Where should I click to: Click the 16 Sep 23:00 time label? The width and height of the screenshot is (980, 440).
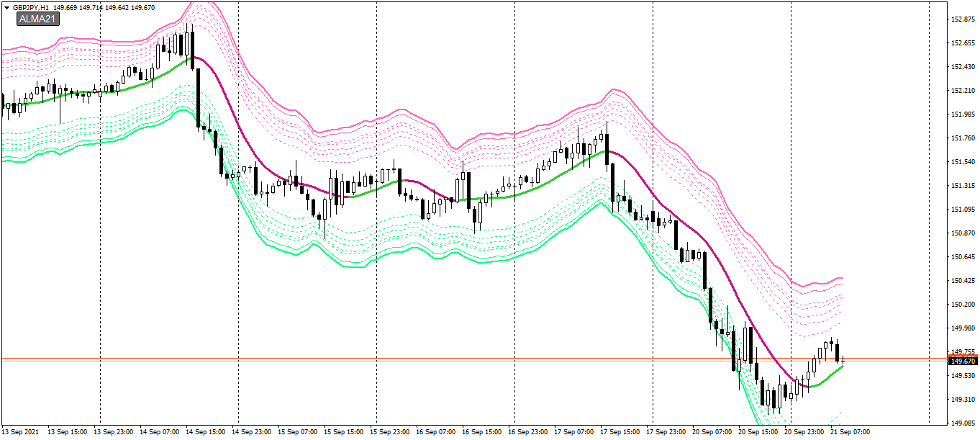pyautogui.click(x=528, y=432)
